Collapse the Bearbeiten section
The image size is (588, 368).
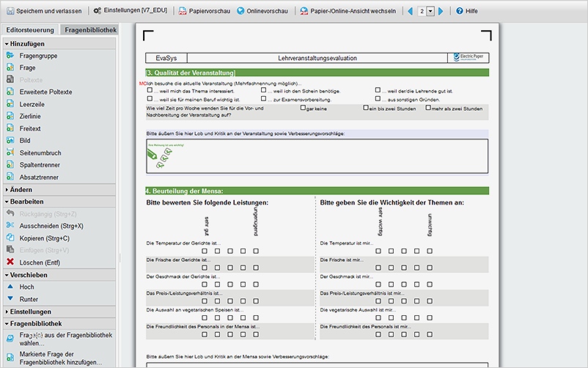click(x=59, y=202)
